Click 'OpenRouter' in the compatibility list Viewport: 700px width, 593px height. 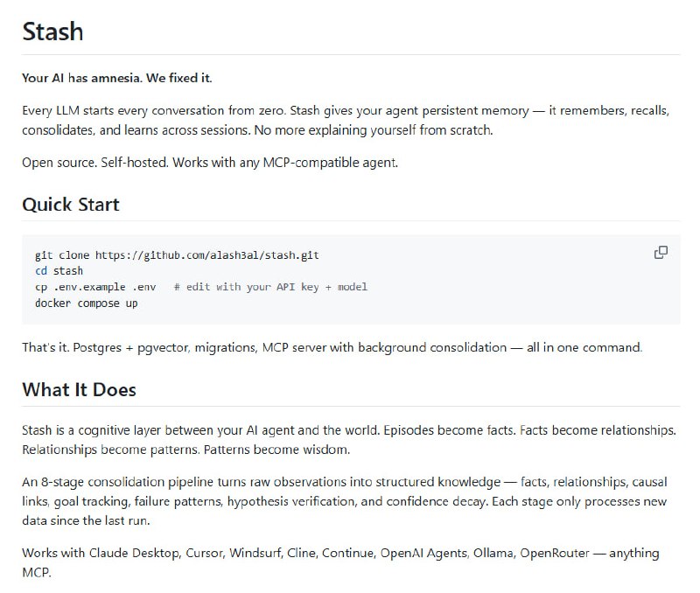554,554
